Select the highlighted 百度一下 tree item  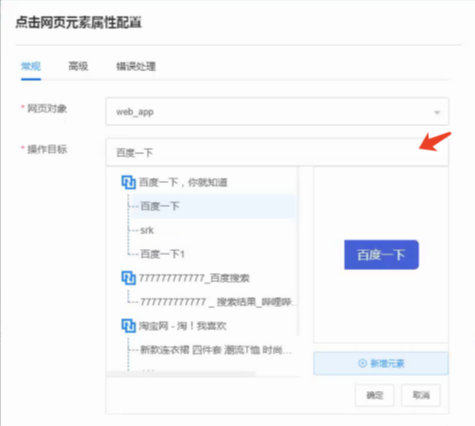(213, 206)
